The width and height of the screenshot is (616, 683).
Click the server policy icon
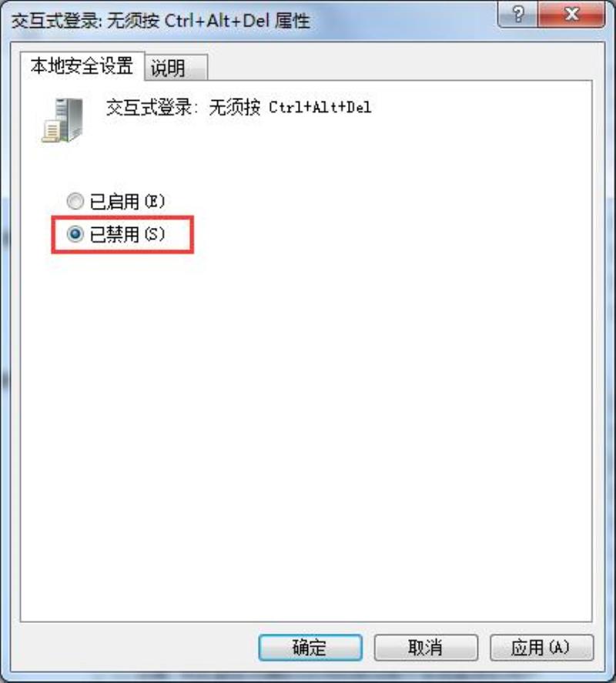[62, 120]
